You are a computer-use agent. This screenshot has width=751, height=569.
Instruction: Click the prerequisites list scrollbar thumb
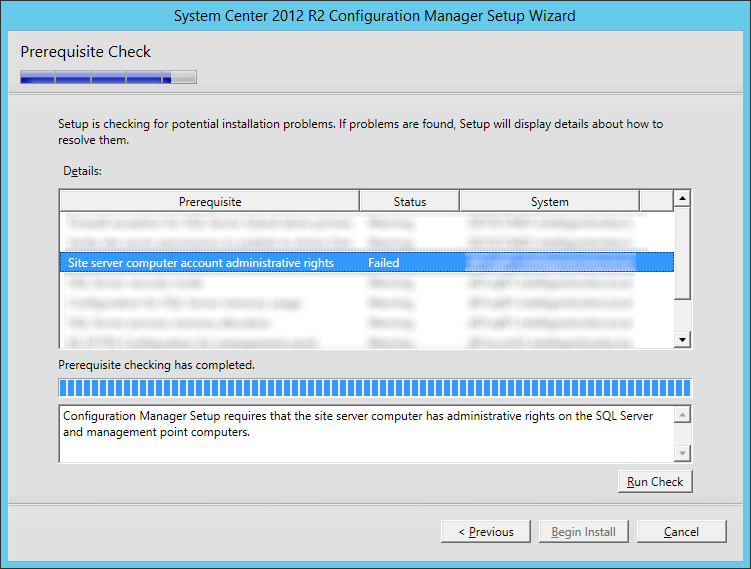point(682,253)
